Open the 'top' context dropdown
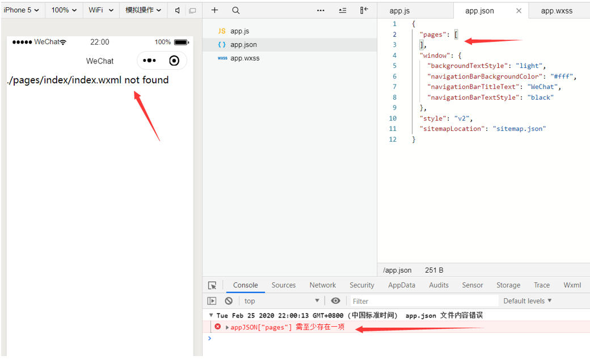The height and width of the screenshot is (364, 590). click(282, 301)
